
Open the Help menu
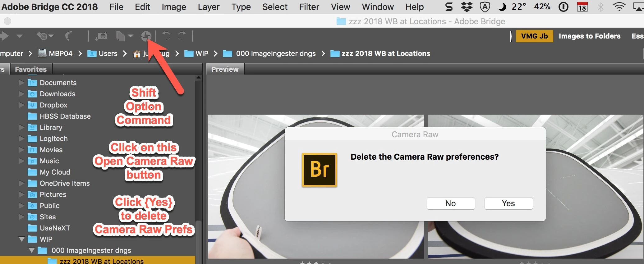pyautogui.click(x=414, y=7)
